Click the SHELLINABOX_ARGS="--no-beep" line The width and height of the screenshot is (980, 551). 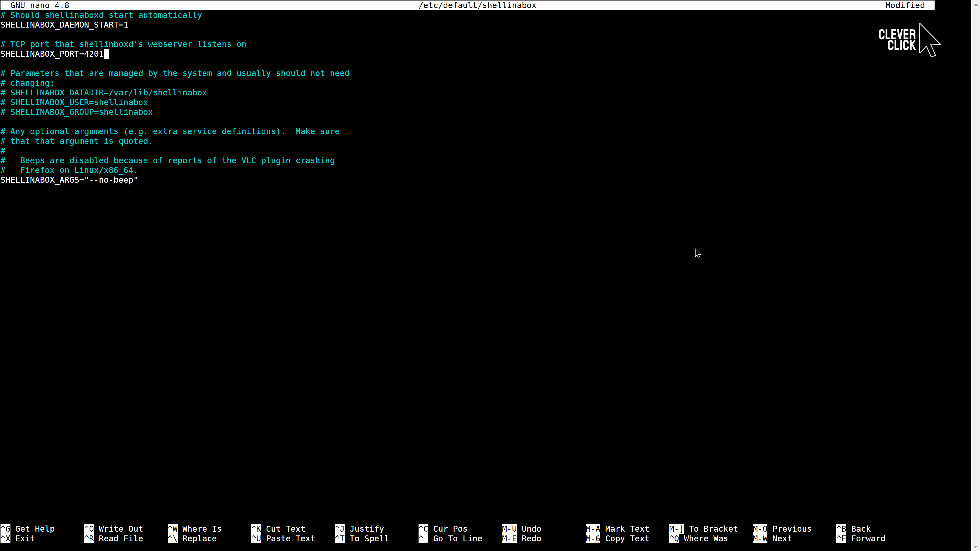pyautogui.click(x=69, y=180)
